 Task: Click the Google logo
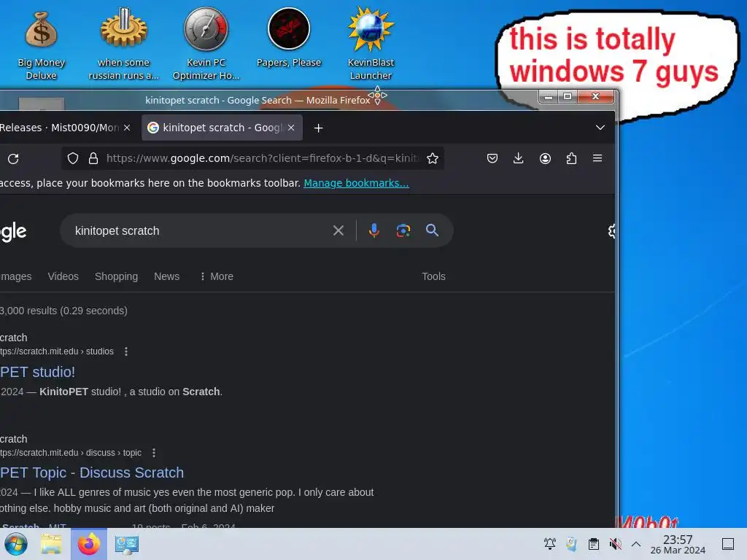(13, 232)
